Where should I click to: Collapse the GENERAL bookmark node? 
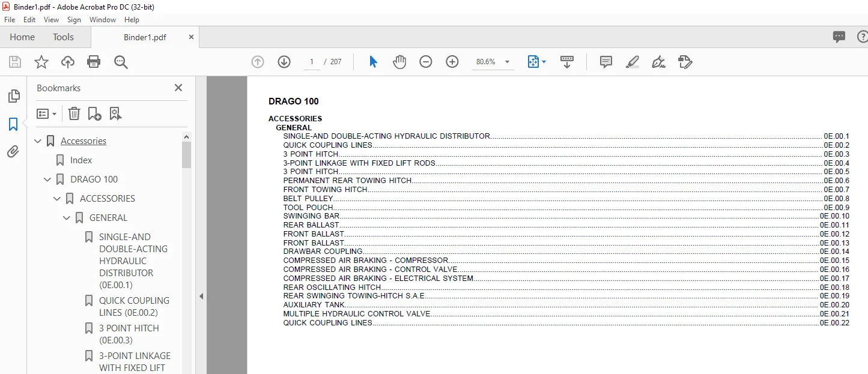(x=67, y=218)
